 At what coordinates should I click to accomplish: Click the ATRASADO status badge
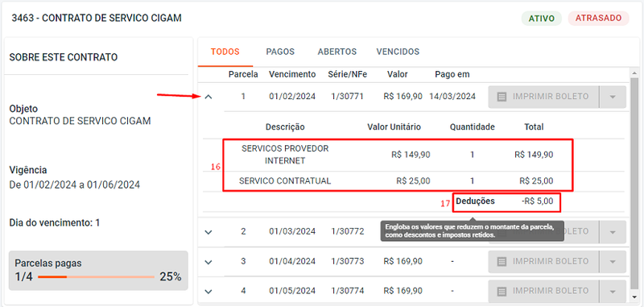(x=598, y=19)
